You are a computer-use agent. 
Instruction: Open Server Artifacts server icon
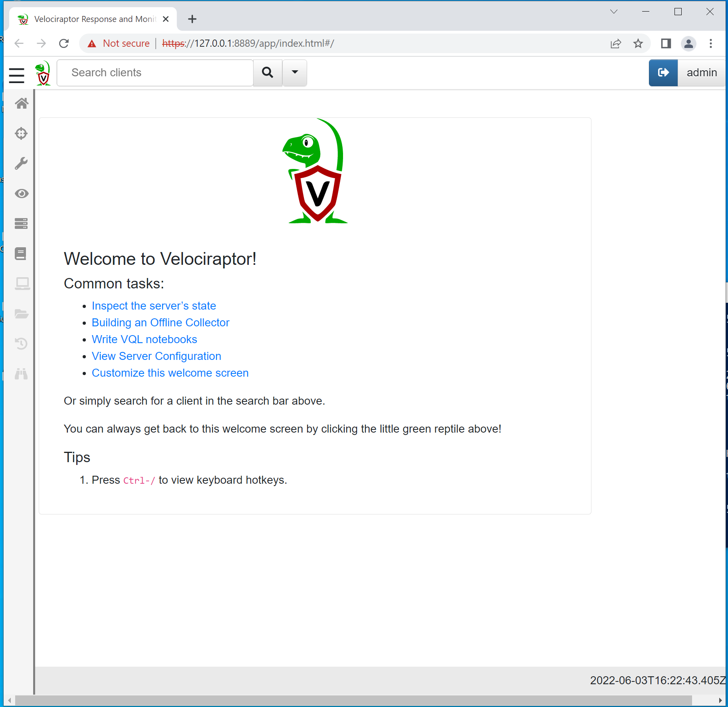coord(22,224)
